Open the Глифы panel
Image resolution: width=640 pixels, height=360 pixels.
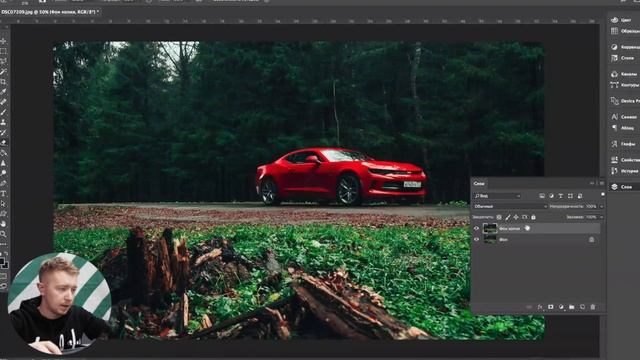click(624, 144)
